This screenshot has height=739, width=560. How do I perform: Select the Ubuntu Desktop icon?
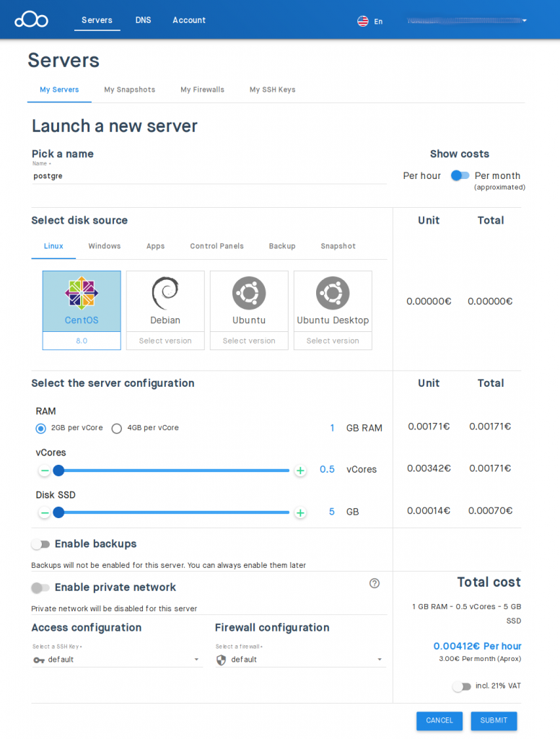[x=333, y=293]
